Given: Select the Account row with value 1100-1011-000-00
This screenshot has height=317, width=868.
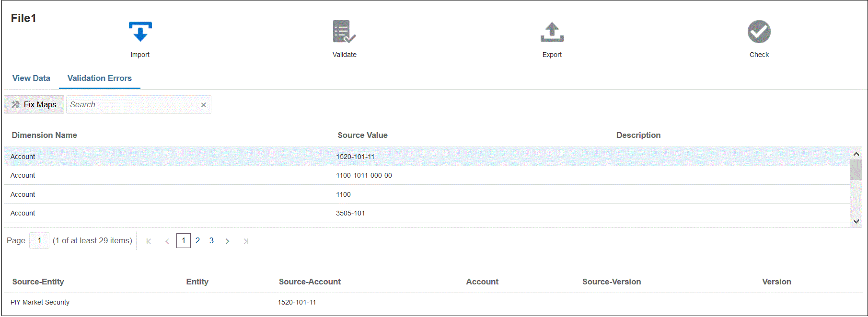Looking at the screenshot, I should [364, 175].
